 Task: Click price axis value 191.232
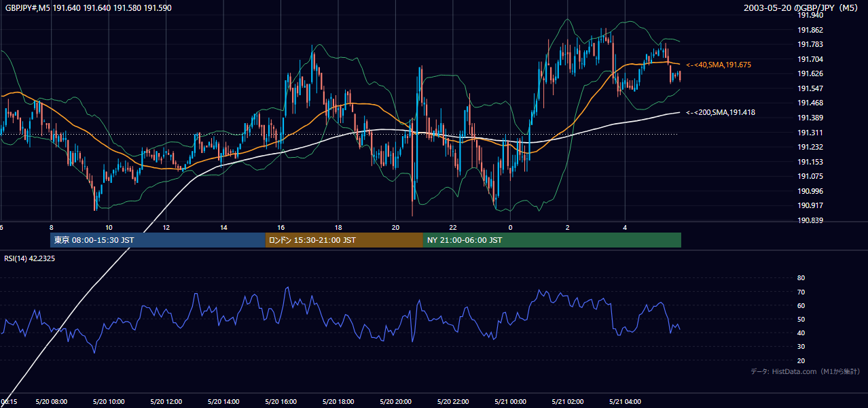coord(810,148)
